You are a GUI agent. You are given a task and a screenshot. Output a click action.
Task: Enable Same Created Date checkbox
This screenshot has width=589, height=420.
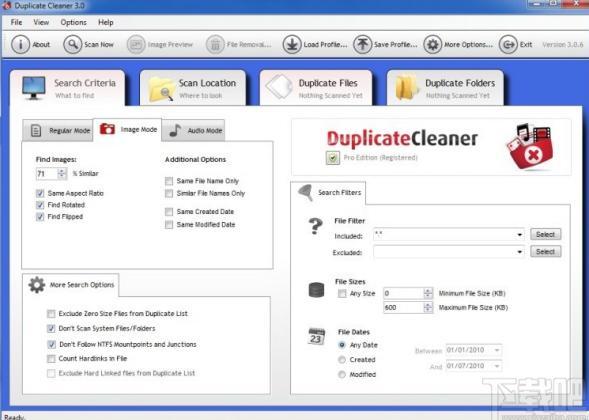click(169, 212)
